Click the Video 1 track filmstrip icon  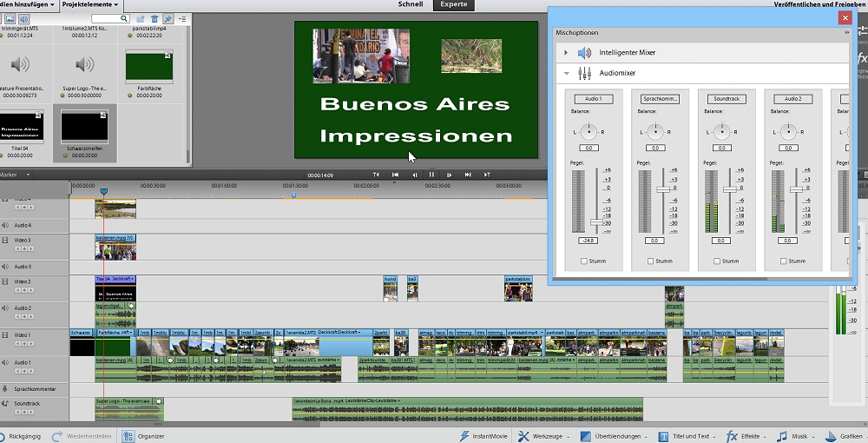click(x=5, y=335)
